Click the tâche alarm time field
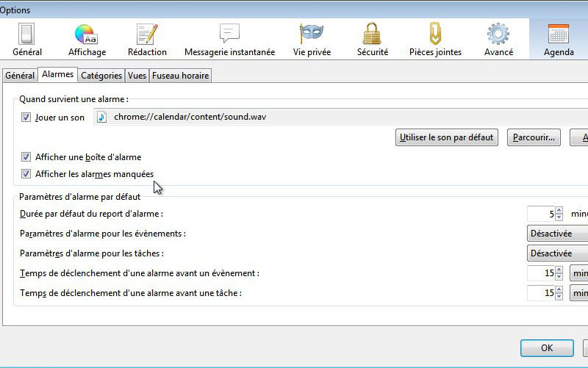Screen dimensions: 588x368 point(541,293)
